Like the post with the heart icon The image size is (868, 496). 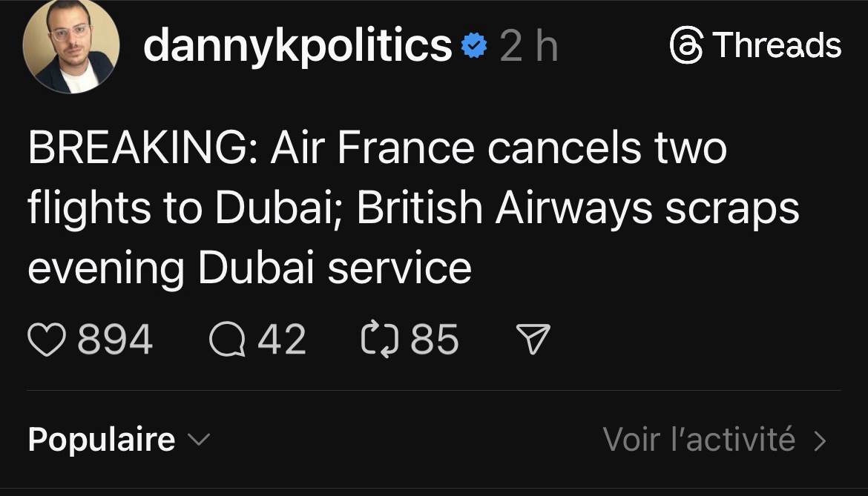[46, 340]
